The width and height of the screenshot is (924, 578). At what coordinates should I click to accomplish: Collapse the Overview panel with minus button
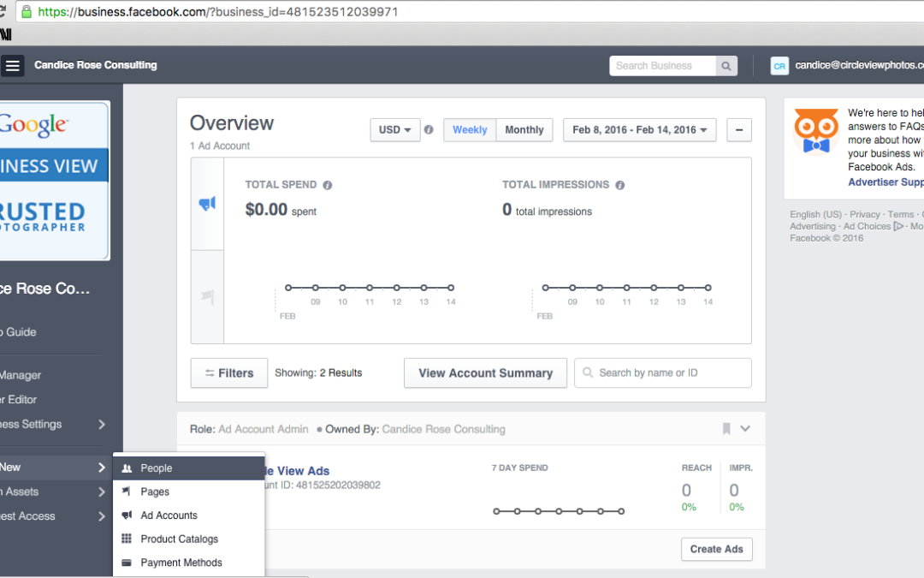point(739,130)
